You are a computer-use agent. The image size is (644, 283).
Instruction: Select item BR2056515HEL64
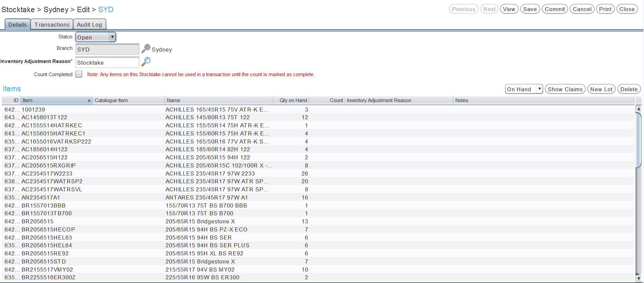pyautogui.click(x=318, y=245)
